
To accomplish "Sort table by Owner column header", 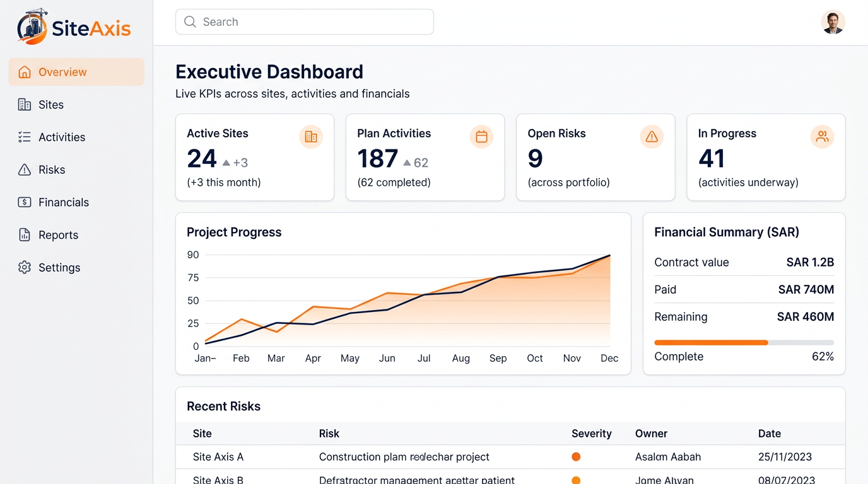I will pos(651,434).
